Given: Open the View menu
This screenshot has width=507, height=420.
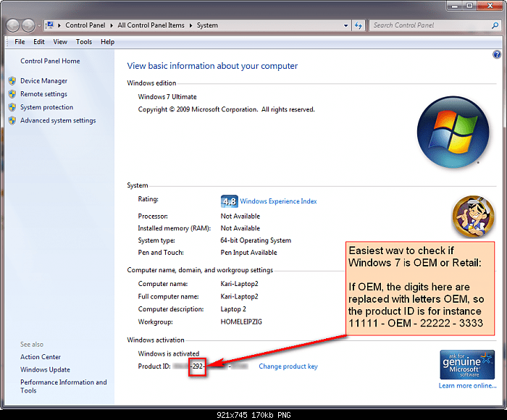Looking at the screenshot, I should click(60, 42).
